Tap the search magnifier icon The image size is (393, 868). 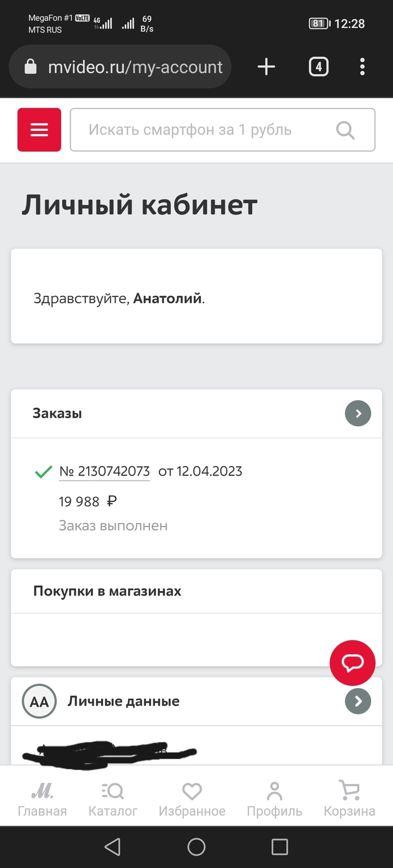pyautogui.click(x=345, y=130)
